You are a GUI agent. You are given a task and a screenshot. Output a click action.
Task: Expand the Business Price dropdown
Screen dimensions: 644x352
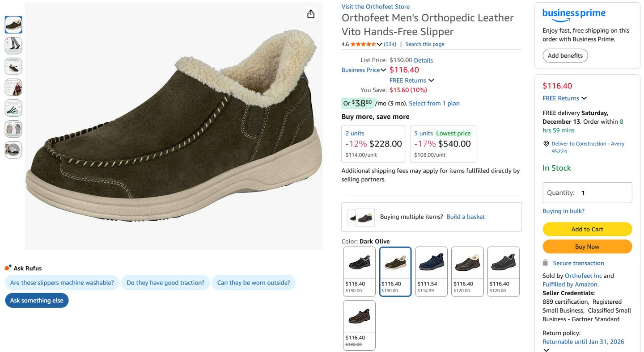(383, 70)
